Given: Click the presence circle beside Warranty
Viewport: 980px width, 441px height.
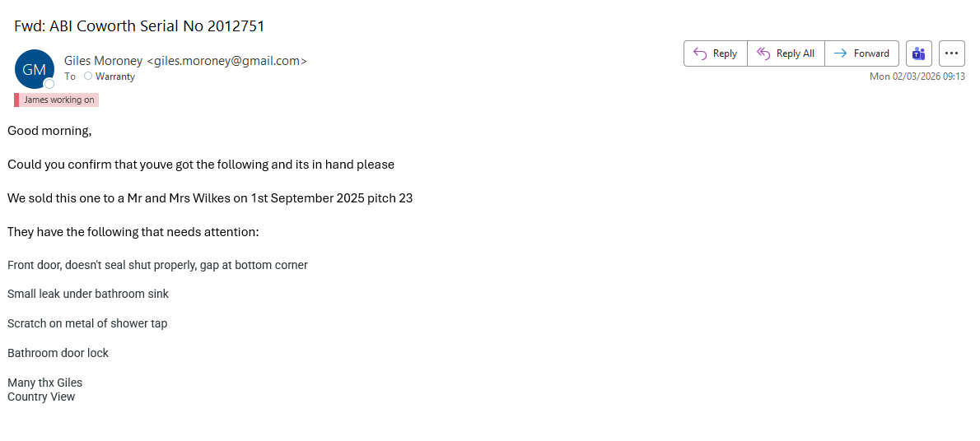Looking at the screenshot, I should click(x=88, y=77).
